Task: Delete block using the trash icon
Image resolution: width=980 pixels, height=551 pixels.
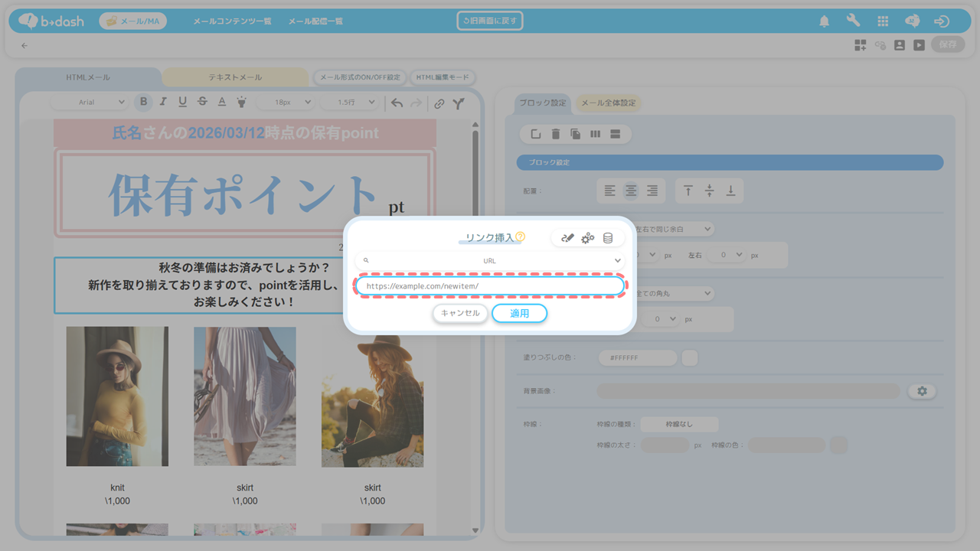Action: pos(556,134)
